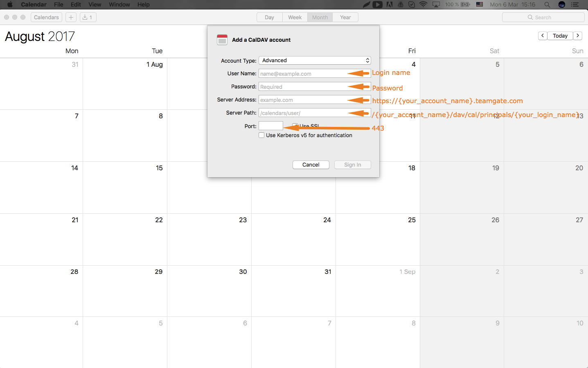Toggle the Use SSL checkbox
Screen dimensions: 588x368
295,126
